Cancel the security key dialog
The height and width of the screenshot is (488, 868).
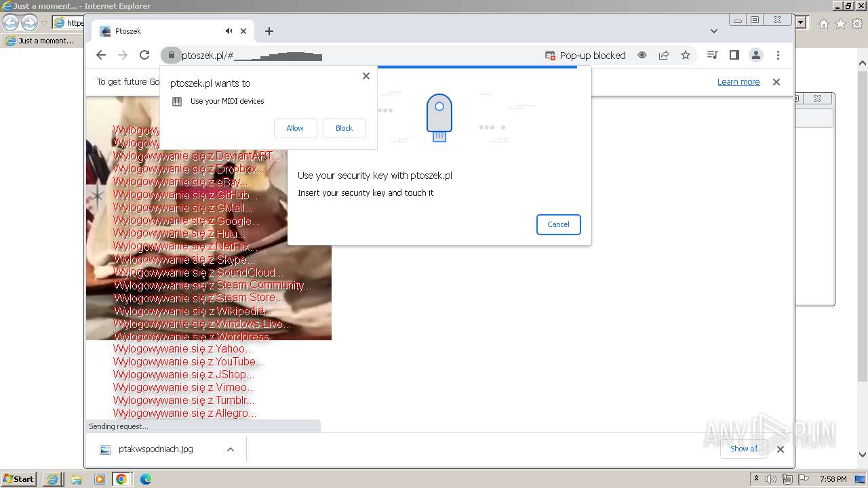(x=558, y=224)
